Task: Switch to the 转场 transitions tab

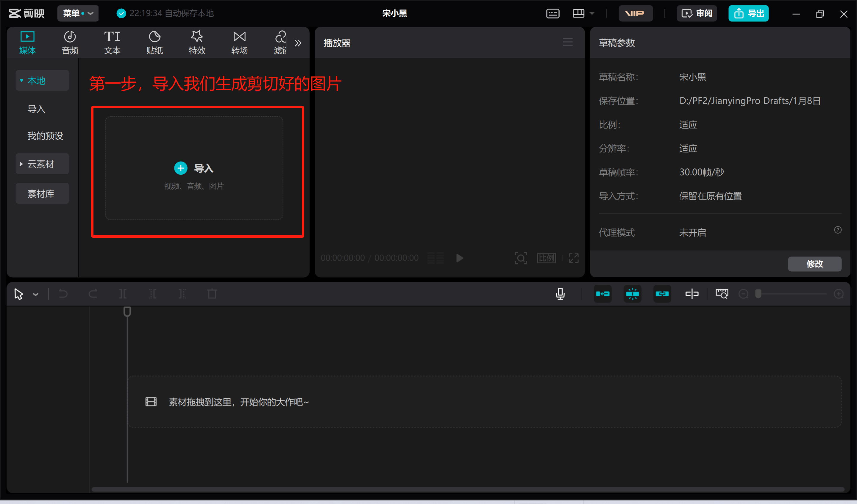Action: point(239,43)
